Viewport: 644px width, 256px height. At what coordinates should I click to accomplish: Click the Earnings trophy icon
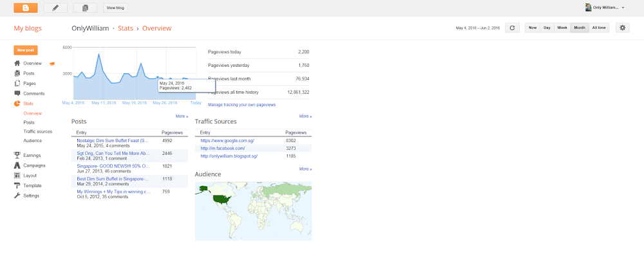click(17, 155)
